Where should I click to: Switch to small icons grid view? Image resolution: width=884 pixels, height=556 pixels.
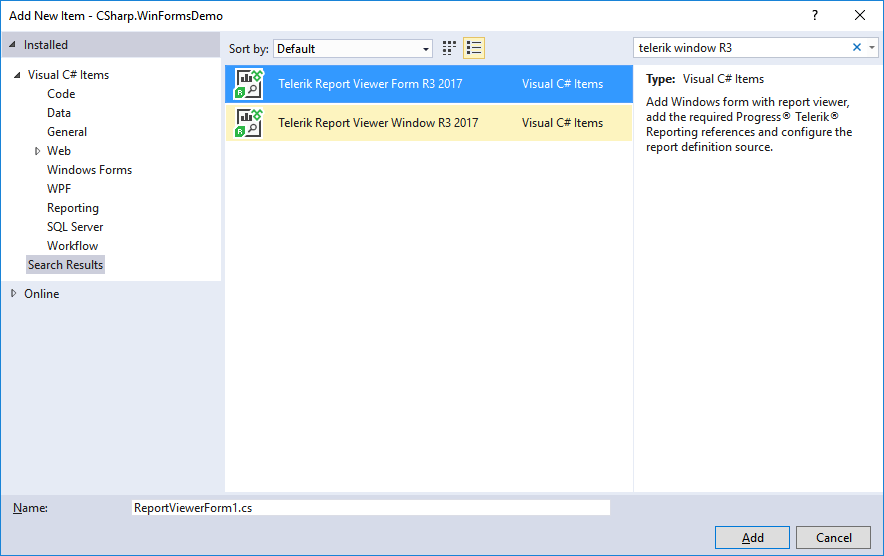point(449,48)
